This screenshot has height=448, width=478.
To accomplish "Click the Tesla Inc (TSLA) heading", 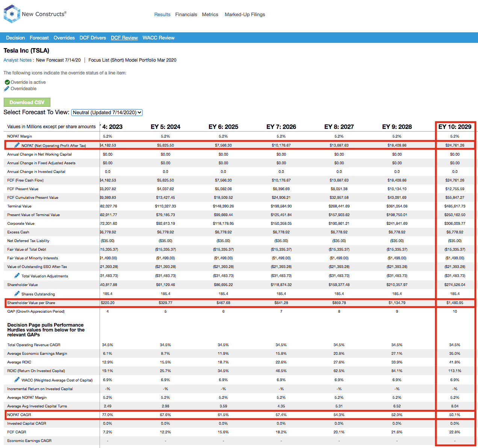I will click(26, 50).
